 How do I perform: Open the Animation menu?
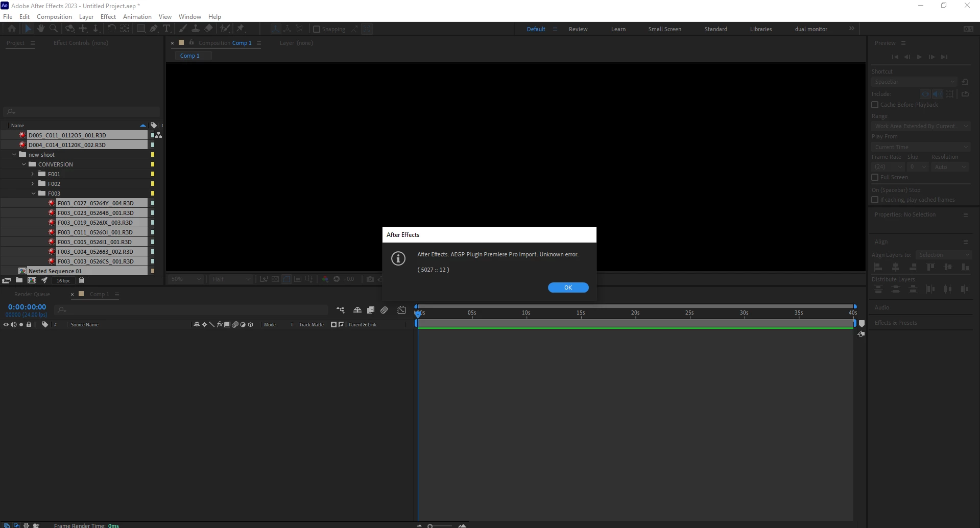pyautogui.click(x=137, y=17)
